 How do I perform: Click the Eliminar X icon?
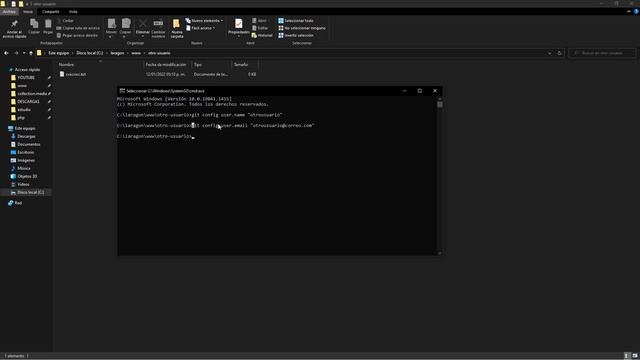click(143, 23)
